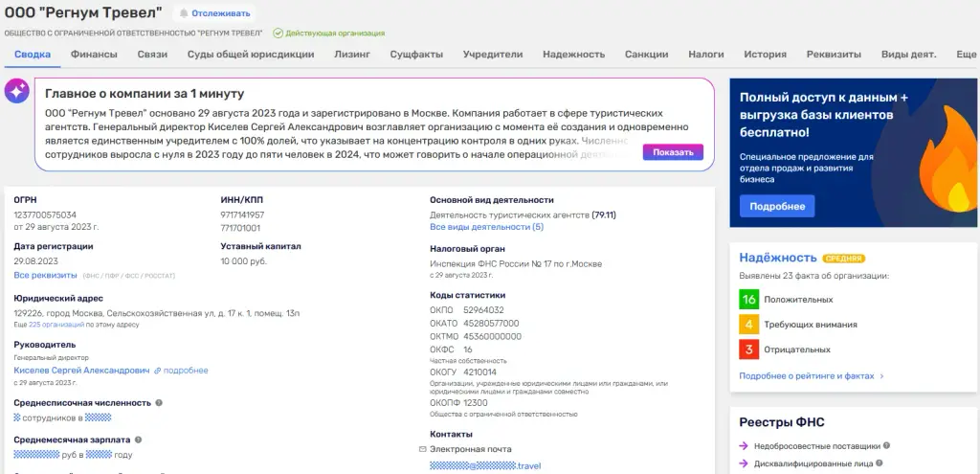Click the Реестры ФНС heading

tap(782, 422)
